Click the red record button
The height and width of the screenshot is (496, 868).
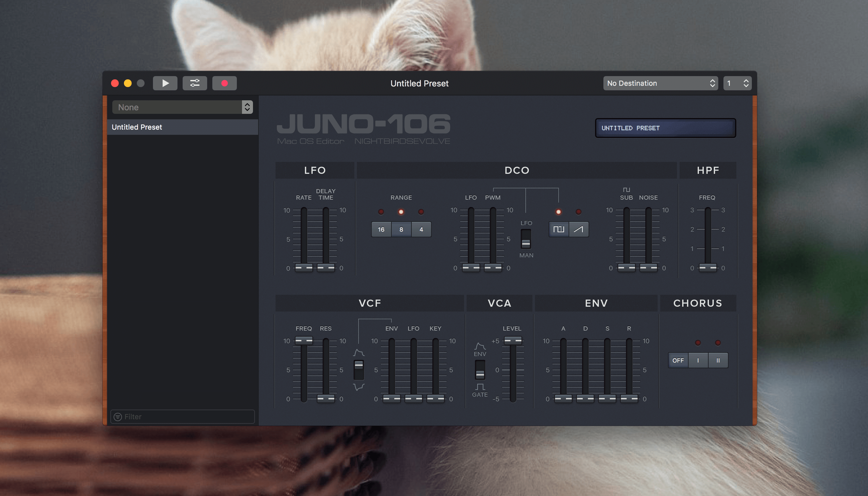(x=224, y=83)
